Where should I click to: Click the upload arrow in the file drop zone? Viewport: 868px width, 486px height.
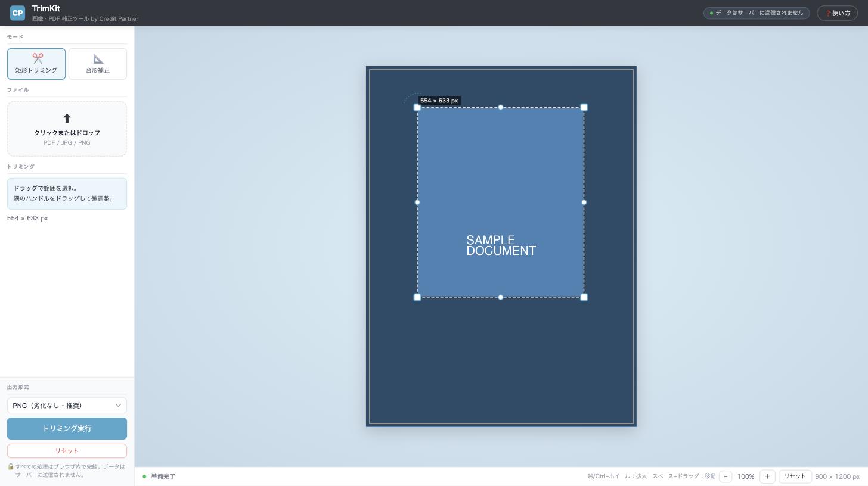tap(67, 119)
